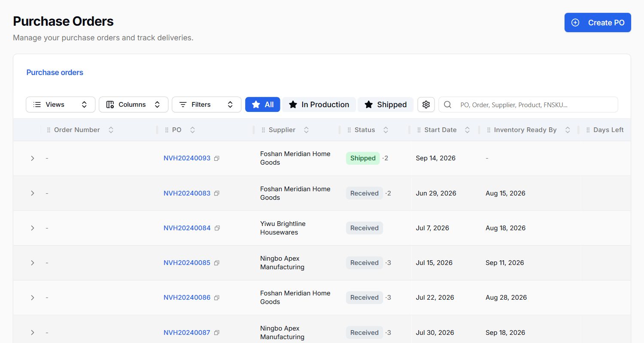Open PO link NVH20240086
Viewport: 644px width, 343px height.
point(187,298)
